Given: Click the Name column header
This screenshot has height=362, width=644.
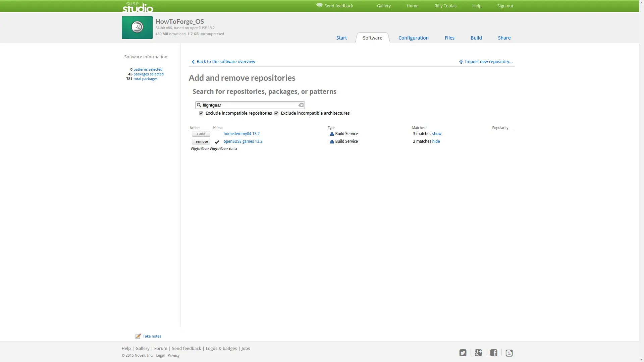Looking at the screenshot, I should 218,128.
